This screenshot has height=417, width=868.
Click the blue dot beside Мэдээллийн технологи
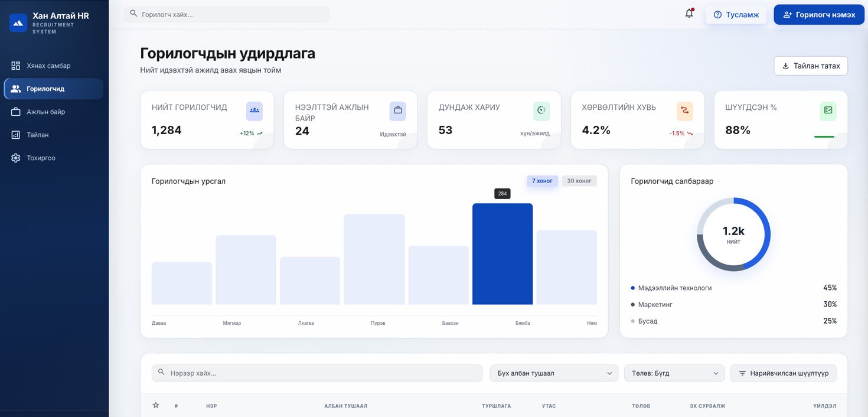pyautogui.click(x=633, y=288)
